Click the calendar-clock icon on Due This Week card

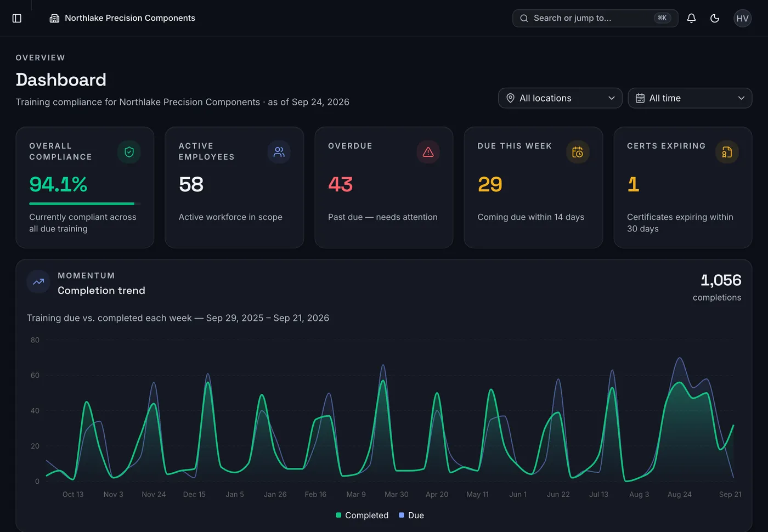(x=578, y=152)
